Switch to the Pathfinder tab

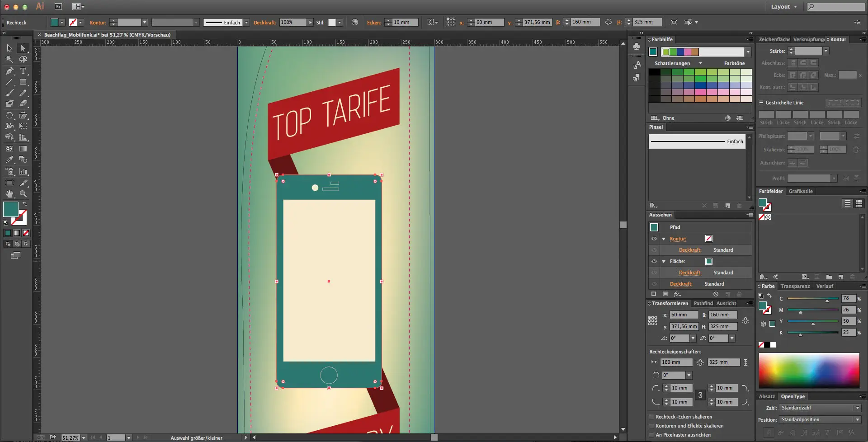click(703, 303)
